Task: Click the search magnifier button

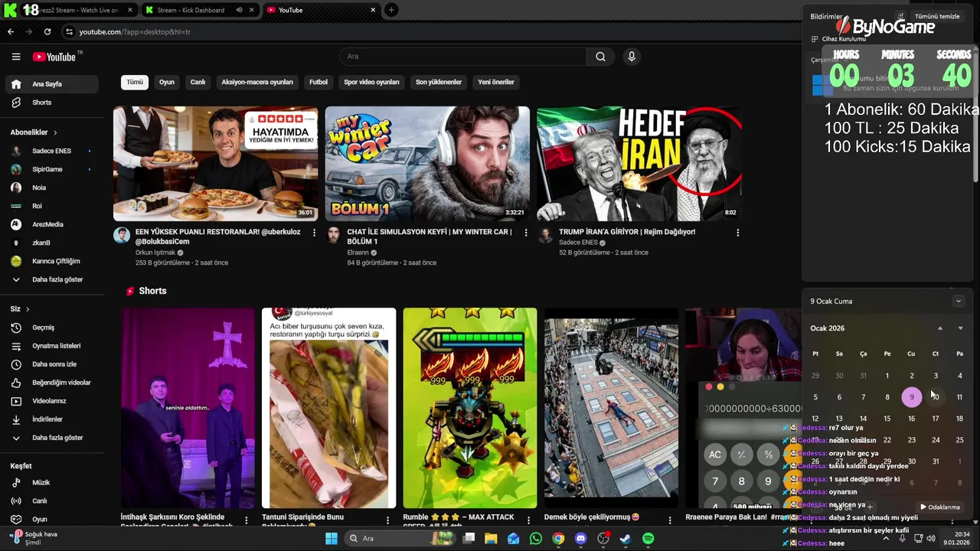Action: (600, 57)
